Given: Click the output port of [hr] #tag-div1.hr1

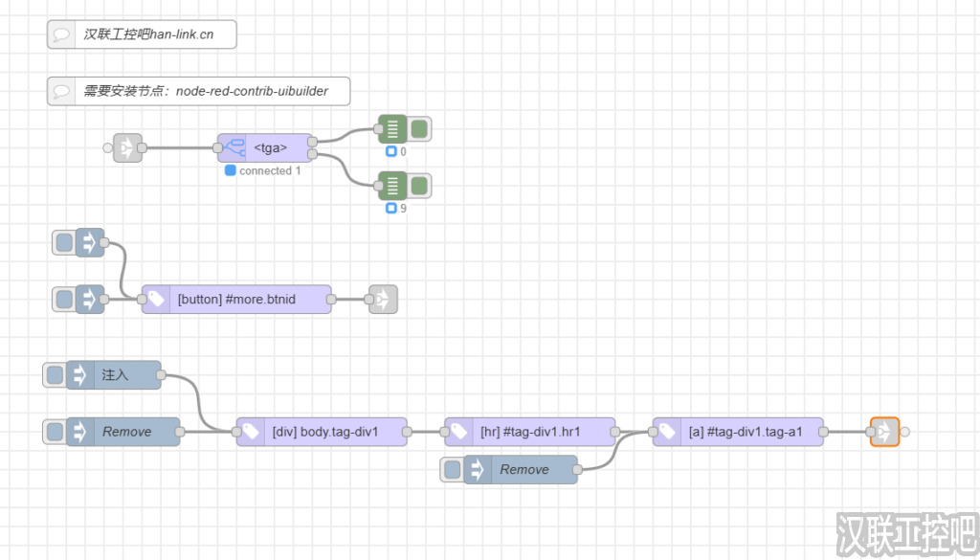Looking at the screenshot, I should 615,432.
